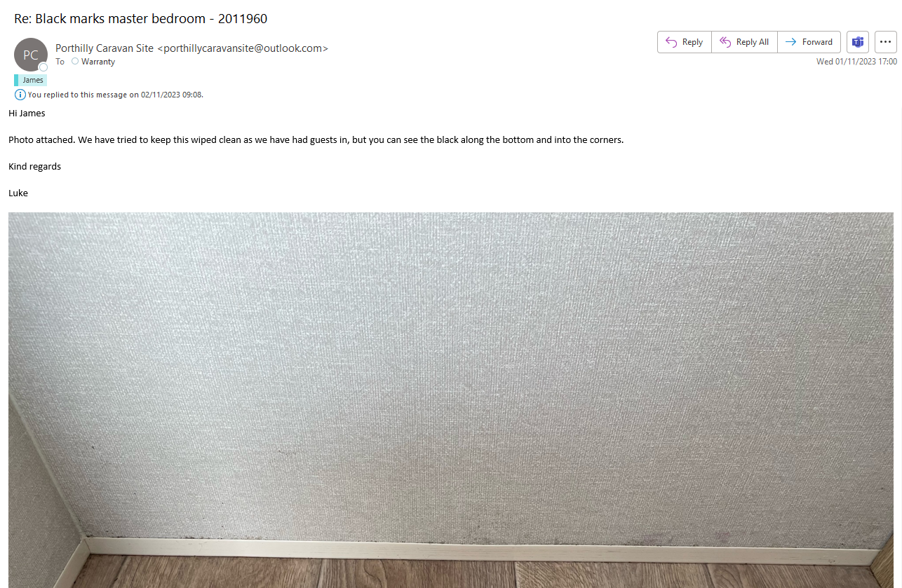Click the 'Luke' signature line
This screenshot has height=588, width=902.
click(18, 193)
